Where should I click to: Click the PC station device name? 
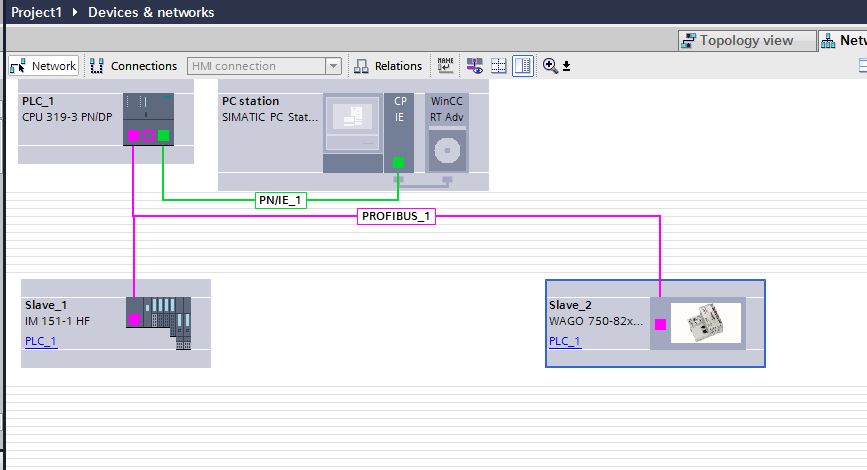(250, 101)
